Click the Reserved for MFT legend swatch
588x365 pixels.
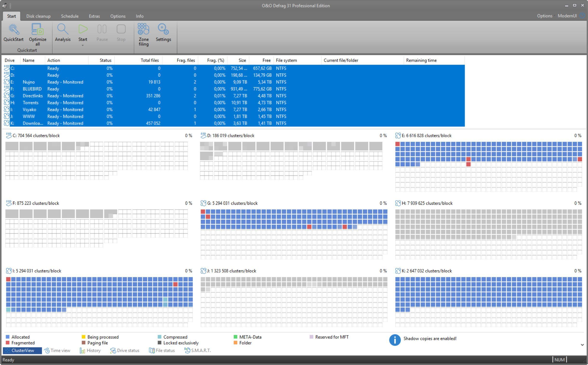[x=311, y=337]
